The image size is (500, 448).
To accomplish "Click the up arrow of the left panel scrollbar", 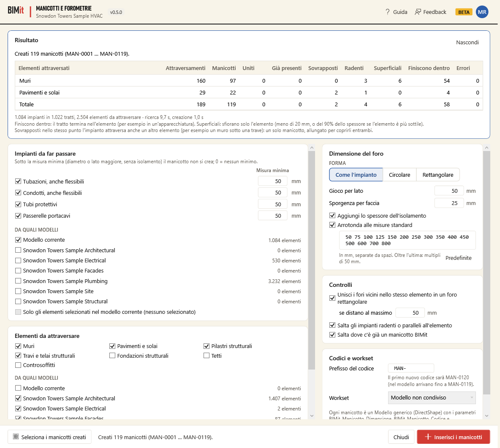I will 312,148.
